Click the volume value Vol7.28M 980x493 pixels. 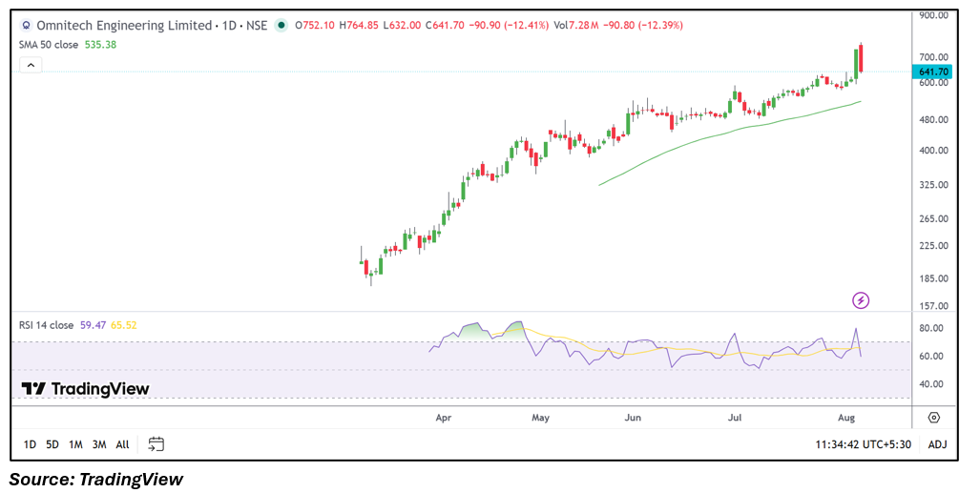click(576, 26)
